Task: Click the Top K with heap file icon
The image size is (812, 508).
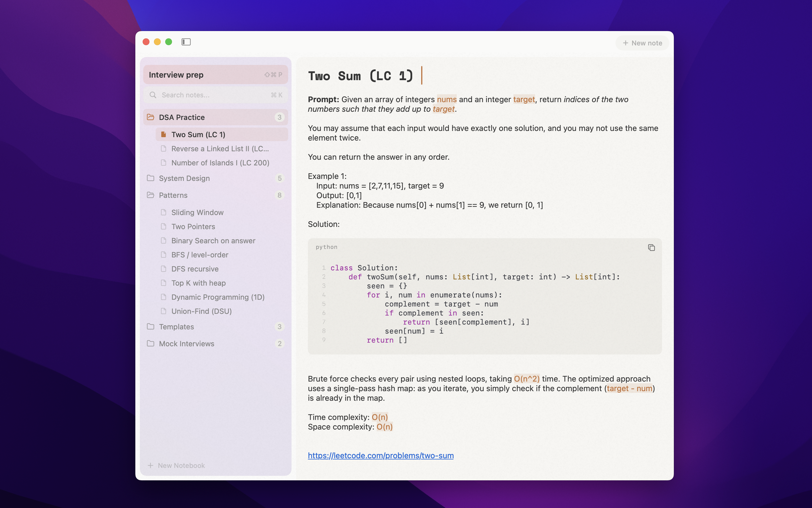Action: click(164, 283)
